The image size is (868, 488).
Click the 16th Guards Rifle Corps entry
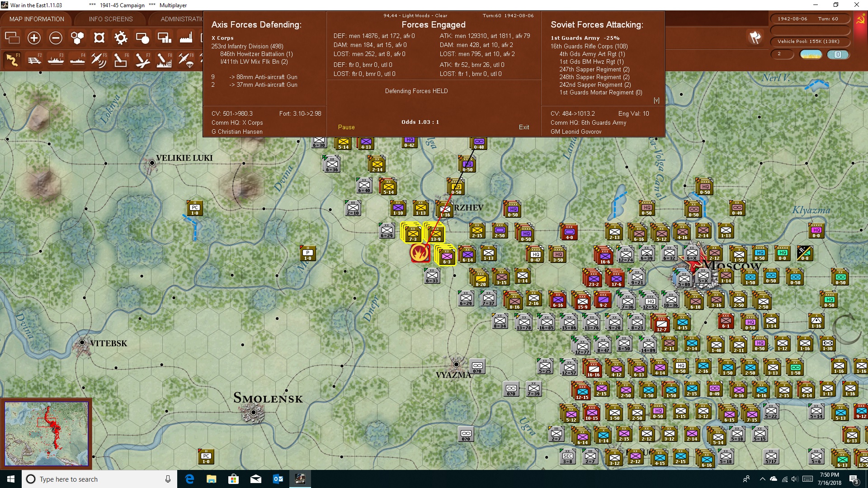(x=589, y=46)
